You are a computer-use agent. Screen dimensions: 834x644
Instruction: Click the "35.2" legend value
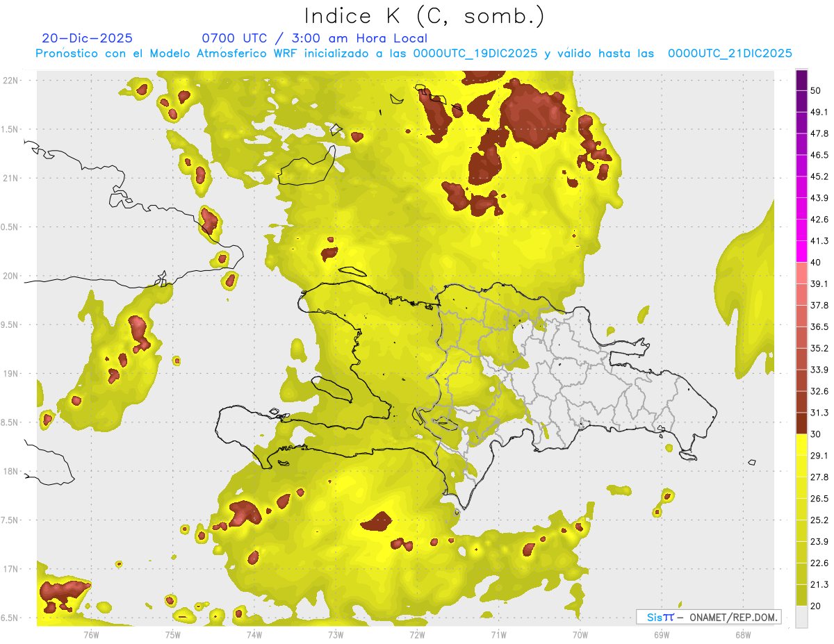[x=820, y=348]
